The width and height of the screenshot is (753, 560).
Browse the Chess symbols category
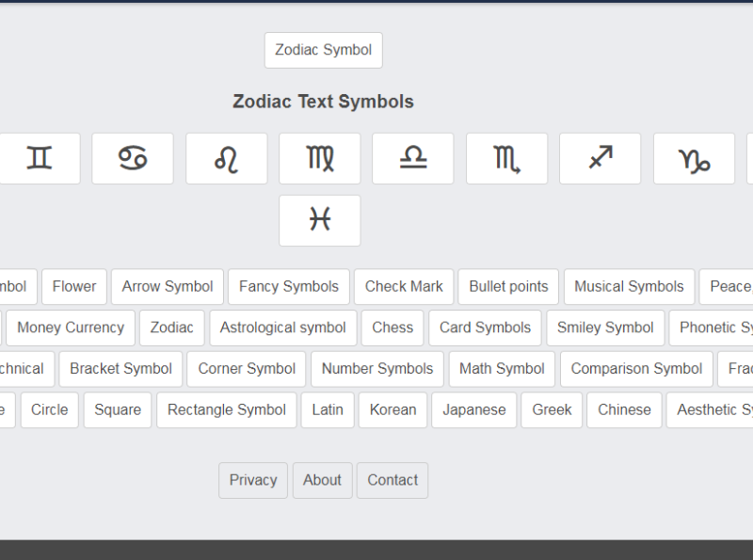(392, 328)
